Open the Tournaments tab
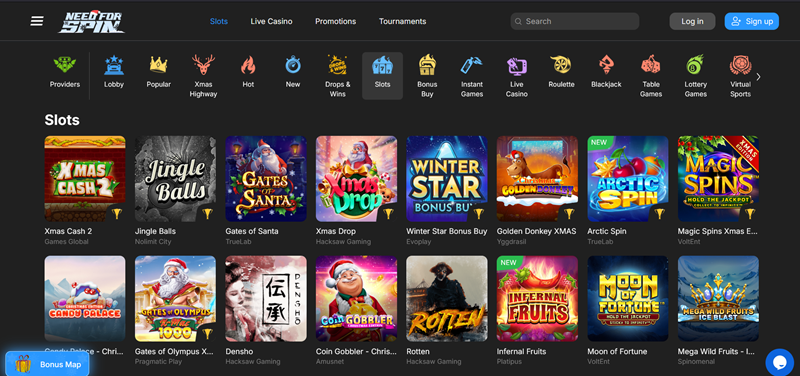 (x=403, y=21)
